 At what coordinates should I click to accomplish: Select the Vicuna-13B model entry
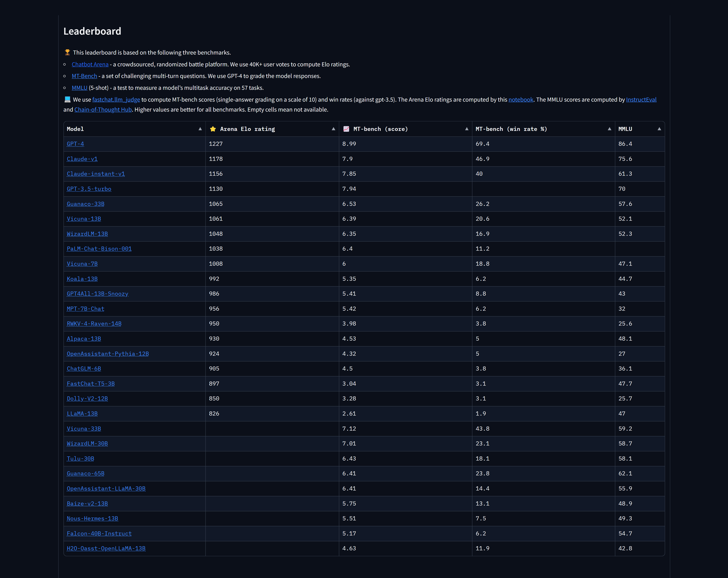(84, 219)
